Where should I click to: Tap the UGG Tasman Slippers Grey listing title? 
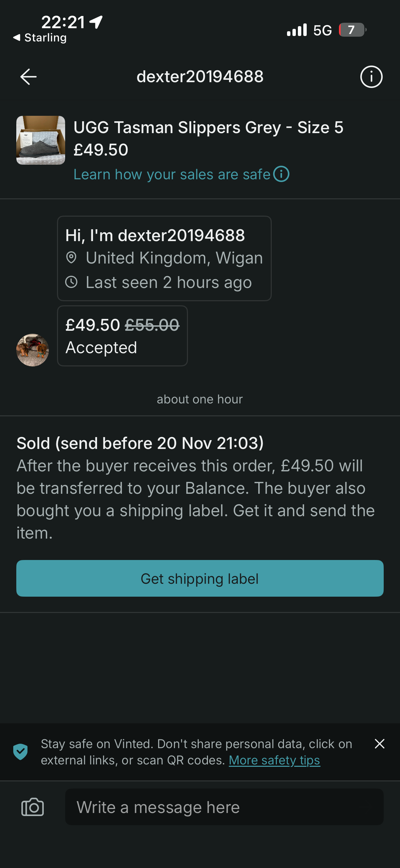point(208,128)
